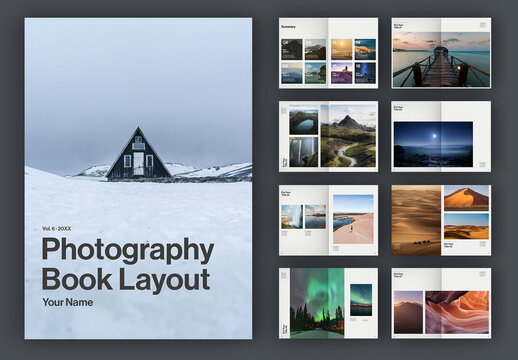Screen dimensions: 518x360
Task: Select the "Your Name" text on cover
Action: (68, 302)
